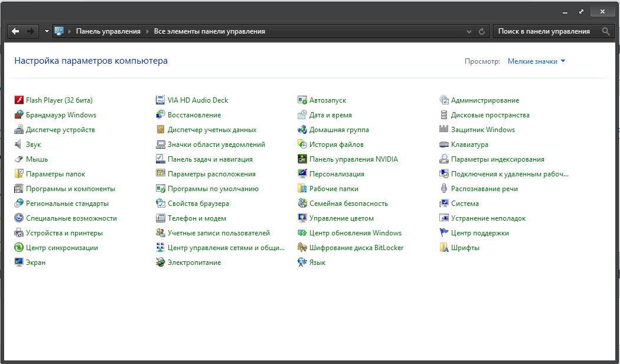Open Рабочие папки

(334, 189)
